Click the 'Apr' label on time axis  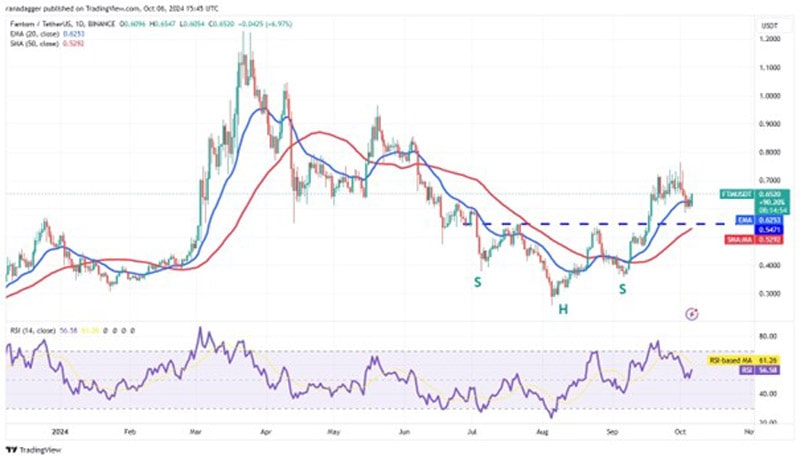coord(266,432)
